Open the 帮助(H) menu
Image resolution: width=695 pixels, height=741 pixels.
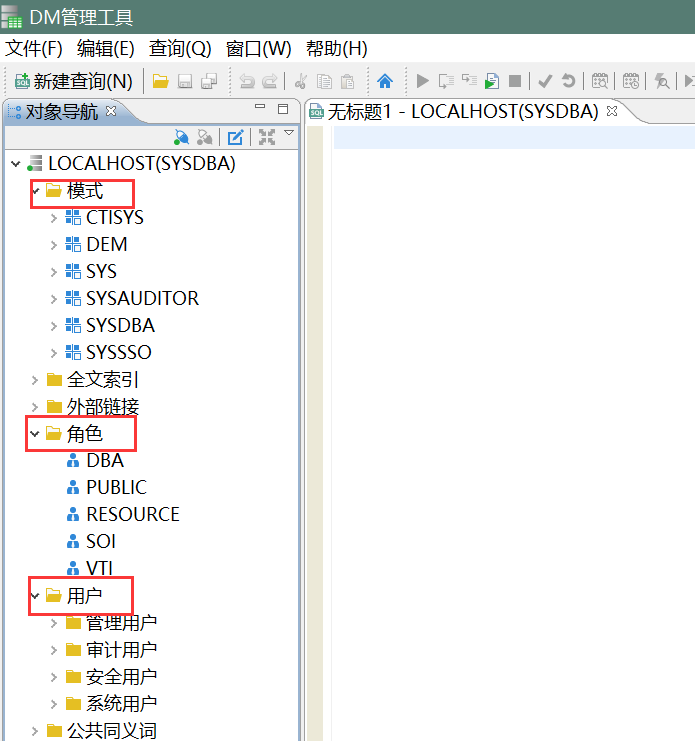(x=336, y=49)
